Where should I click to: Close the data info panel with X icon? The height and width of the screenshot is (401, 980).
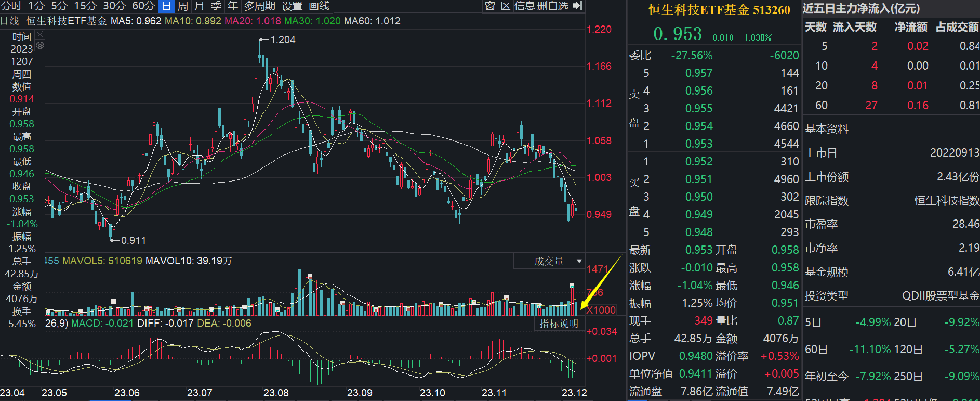(x=40, y=34)
